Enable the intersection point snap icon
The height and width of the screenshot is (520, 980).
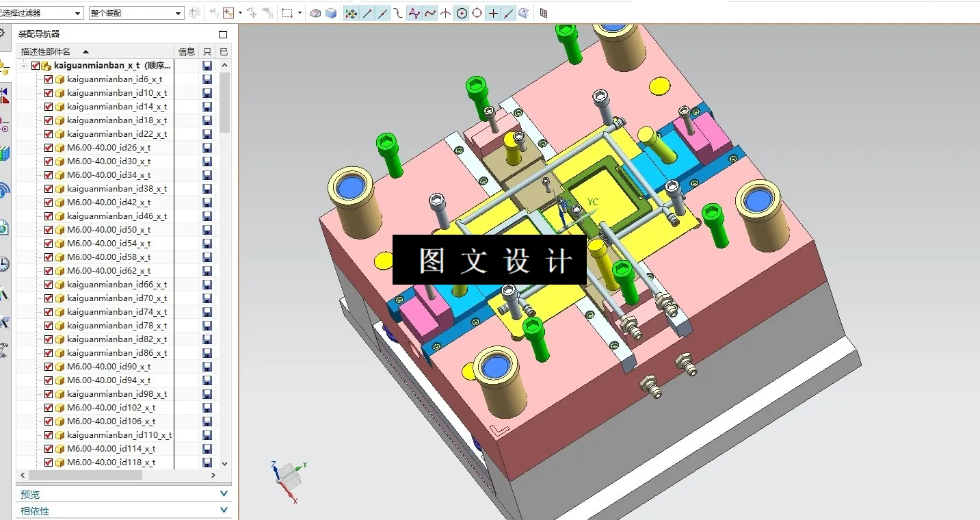coord(445,12)
